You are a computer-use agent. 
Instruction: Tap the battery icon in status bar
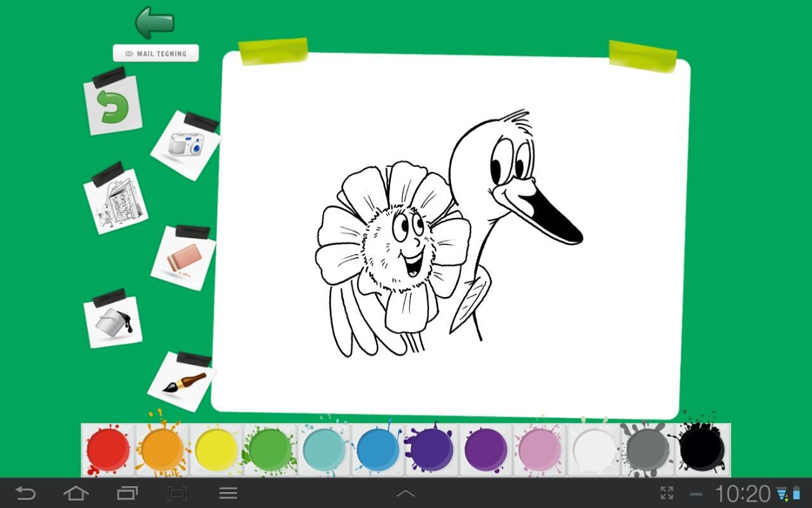[x=796, y=493]
